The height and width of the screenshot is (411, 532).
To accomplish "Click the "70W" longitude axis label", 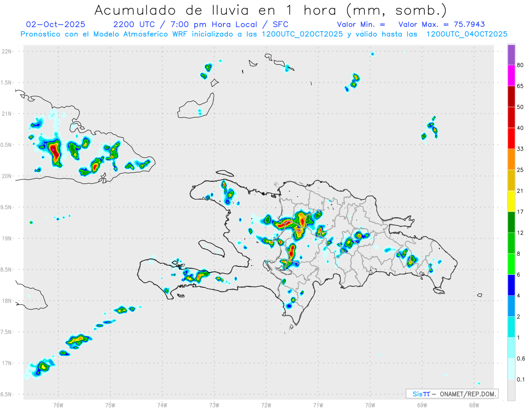I will coord(370,405).
